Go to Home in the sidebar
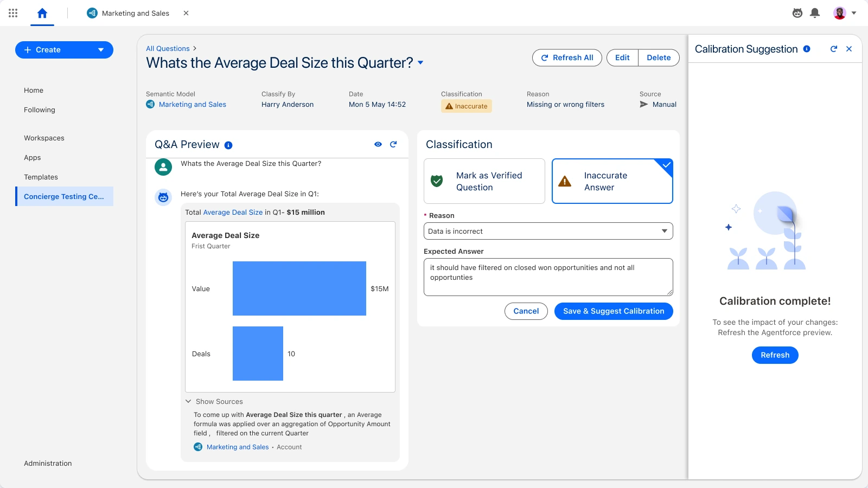Image resolution: width=868 pixels, height=488 pixels. [x=34, y=91]
